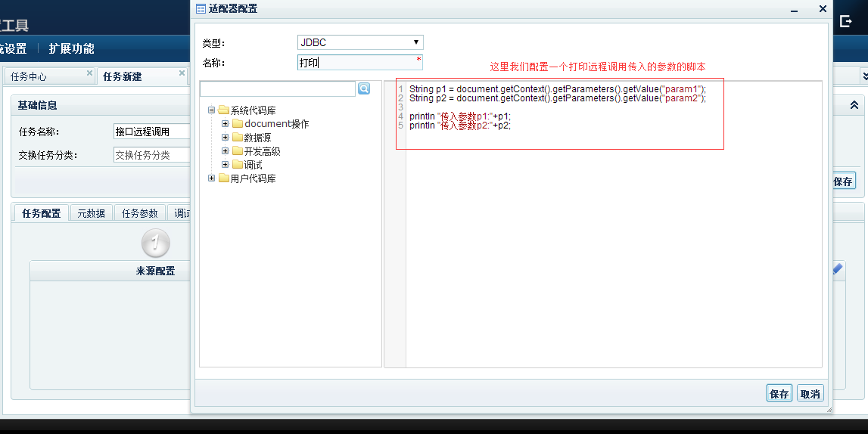
Task: Expand the 调试 tree node
Action: coord(226,164)
